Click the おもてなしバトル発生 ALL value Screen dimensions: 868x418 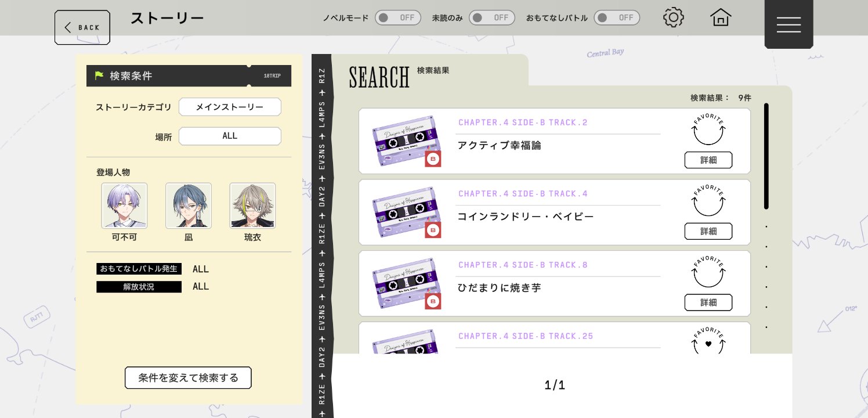point(201,269)
